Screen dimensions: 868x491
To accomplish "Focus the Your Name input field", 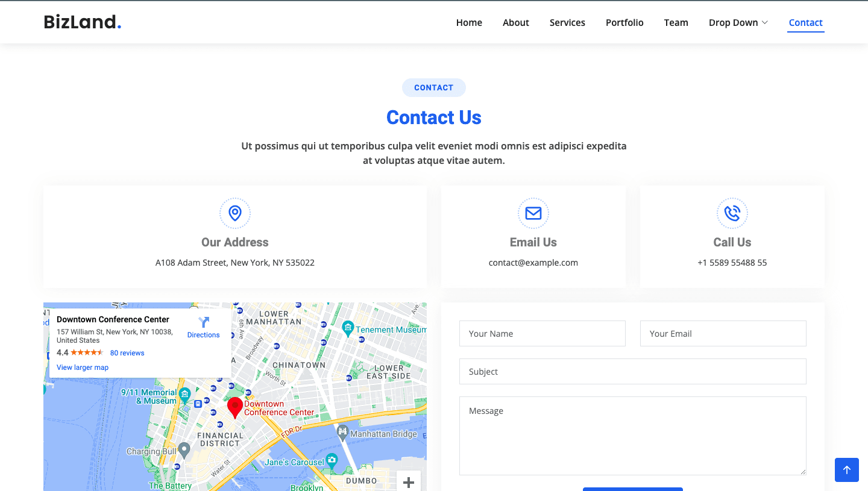I will pyautogui.click(x=542, y=334).
